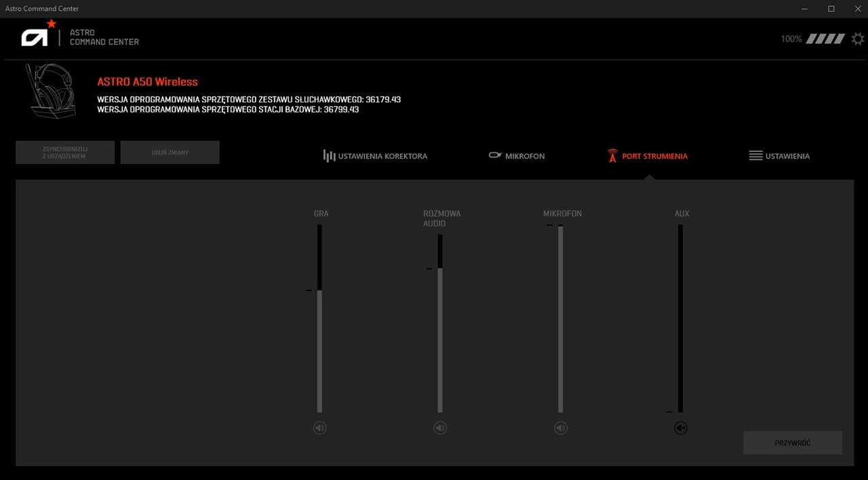This screenshot has width=868, height=480.
Task: Go to the USTAWIENIA tab
Action: coord(779,156)
